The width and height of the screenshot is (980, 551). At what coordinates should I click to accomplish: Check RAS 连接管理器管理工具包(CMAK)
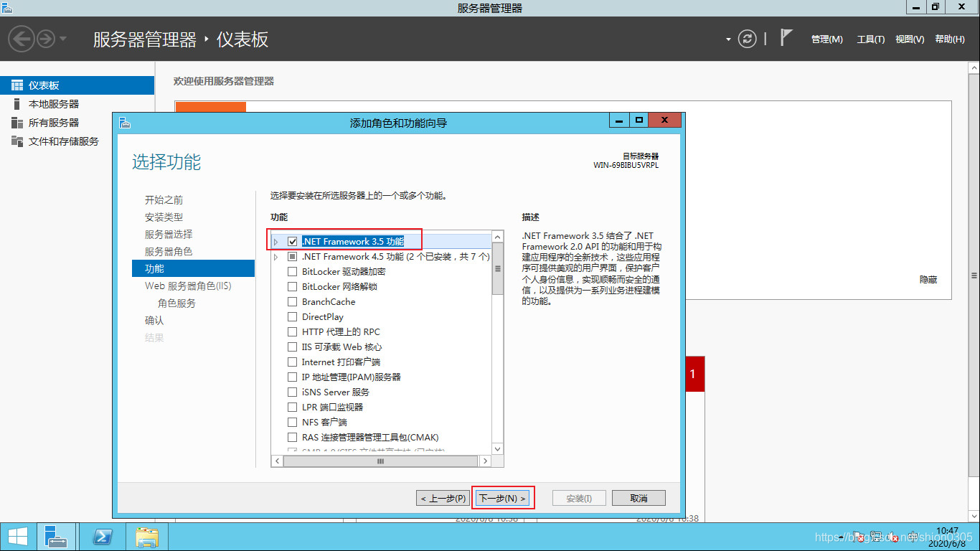click(292, 438)
